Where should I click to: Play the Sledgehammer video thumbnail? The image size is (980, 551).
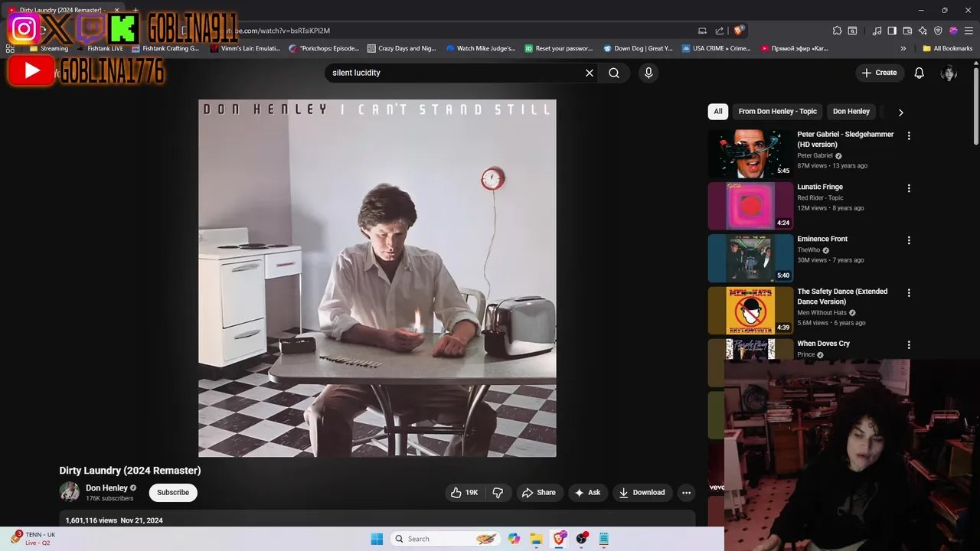coord(750,154)
